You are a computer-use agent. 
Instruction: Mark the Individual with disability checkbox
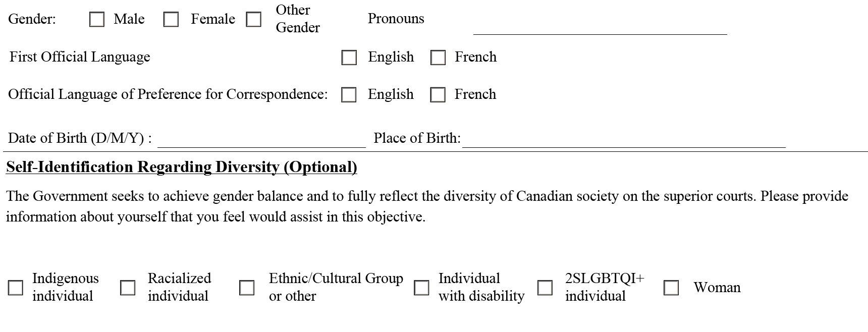421,288
